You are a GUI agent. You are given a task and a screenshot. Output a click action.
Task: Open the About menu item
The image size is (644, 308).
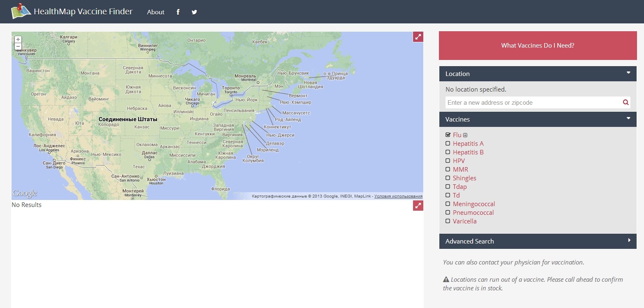point(156,12)
